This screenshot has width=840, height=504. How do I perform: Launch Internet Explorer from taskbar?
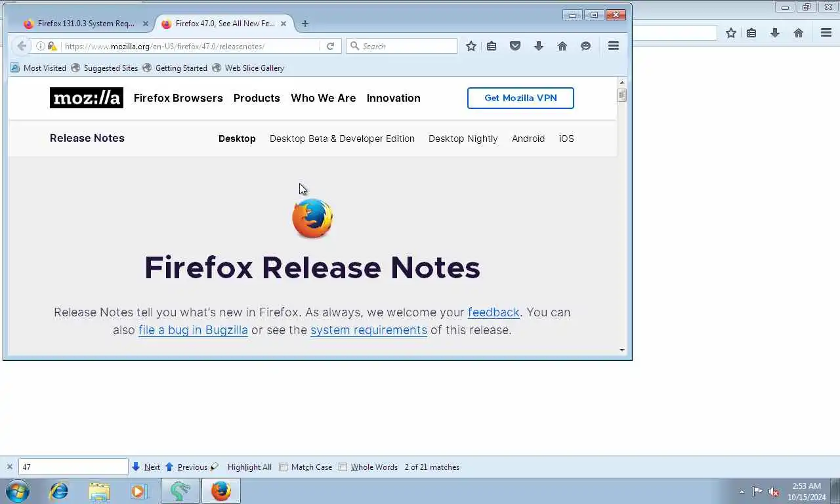point(59,491)
